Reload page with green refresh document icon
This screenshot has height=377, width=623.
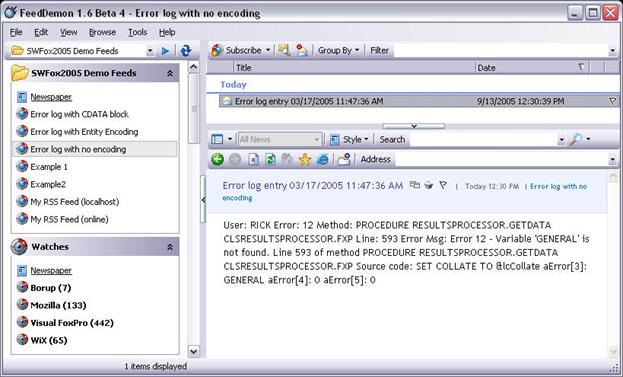[270, 159]
